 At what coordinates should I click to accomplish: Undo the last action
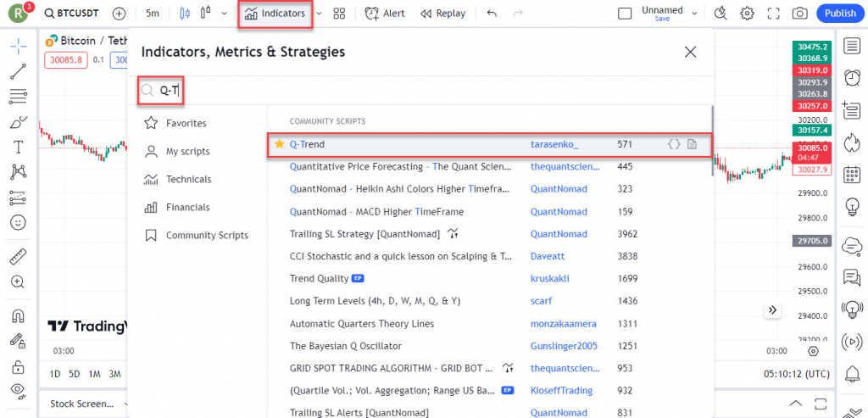point(492,14)
